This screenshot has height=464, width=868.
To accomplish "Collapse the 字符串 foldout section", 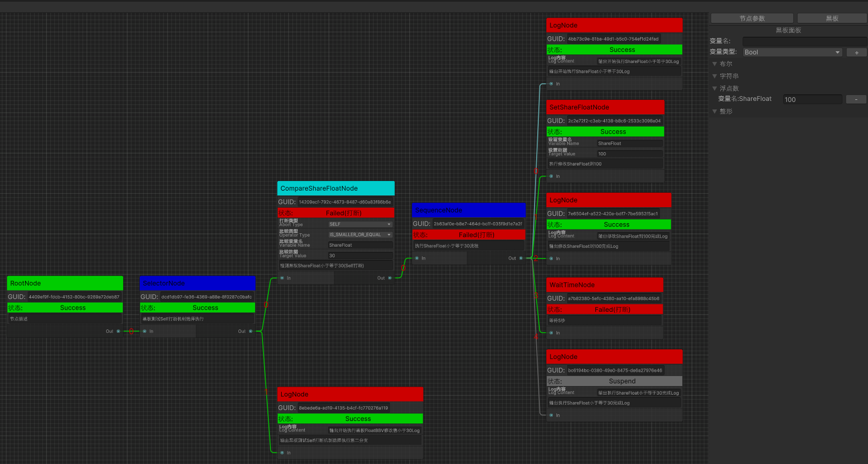I will click(x=715, y=76).
